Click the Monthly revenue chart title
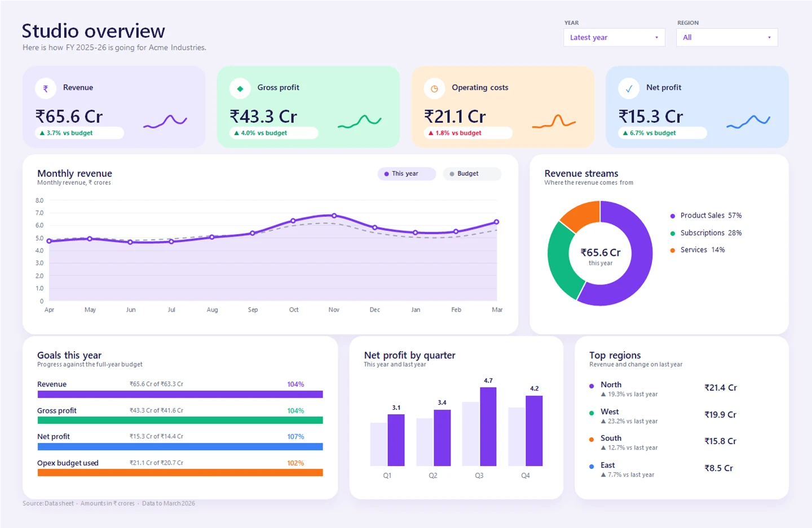This screenshot has width=812, height=528. [74, 174]
